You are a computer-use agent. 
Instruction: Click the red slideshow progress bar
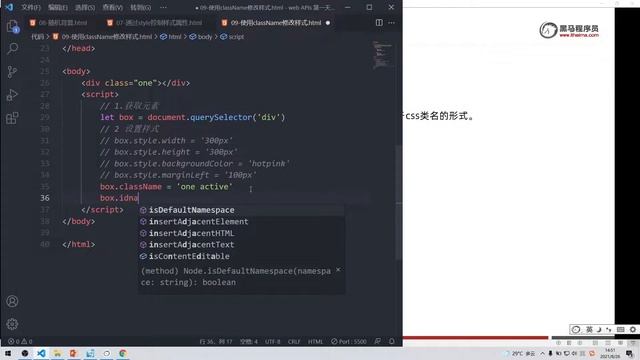[x=476, y=338]
